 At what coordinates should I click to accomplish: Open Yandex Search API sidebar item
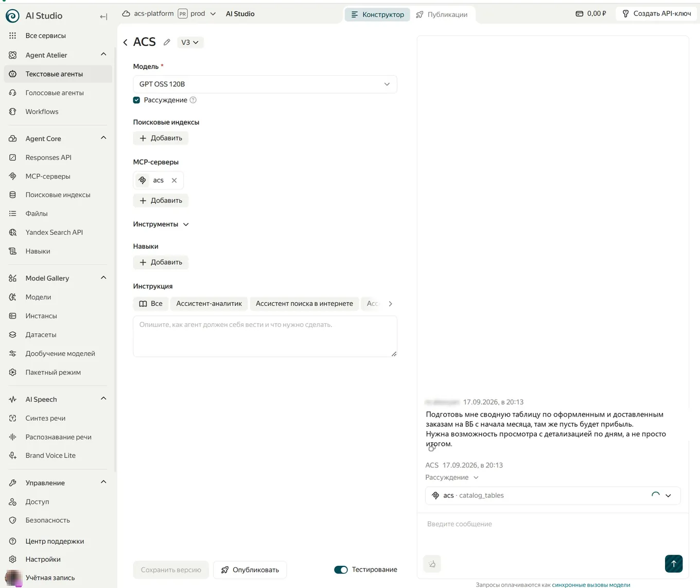pyautogui.click(x=54, y=232)
